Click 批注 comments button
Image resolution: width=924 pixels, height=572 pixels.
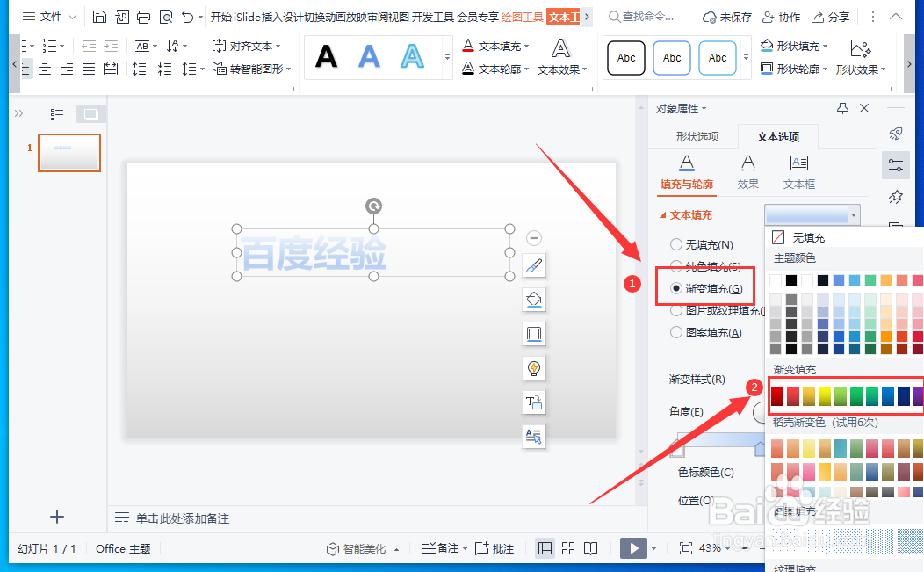(x=494, y=549)
